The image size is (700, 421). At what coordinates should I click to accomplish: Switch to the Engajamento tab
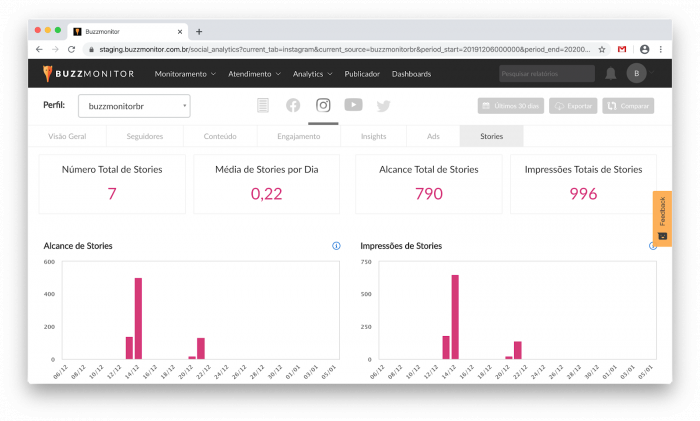[299, 136]
